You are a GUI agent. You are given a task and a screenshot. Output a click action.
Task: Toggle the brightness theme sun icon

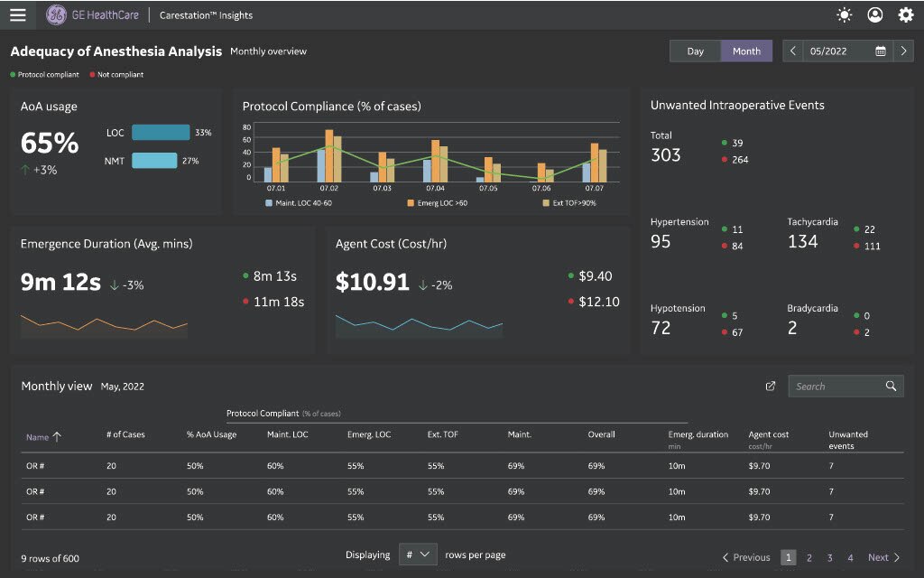(x=844, y=15)
